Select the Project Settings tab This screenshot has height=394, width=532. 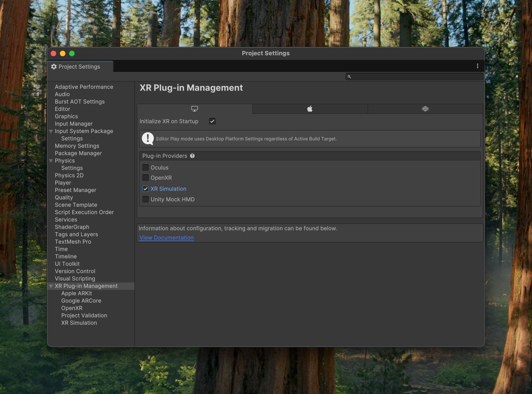pyautogui.click(x=80, y=67)
